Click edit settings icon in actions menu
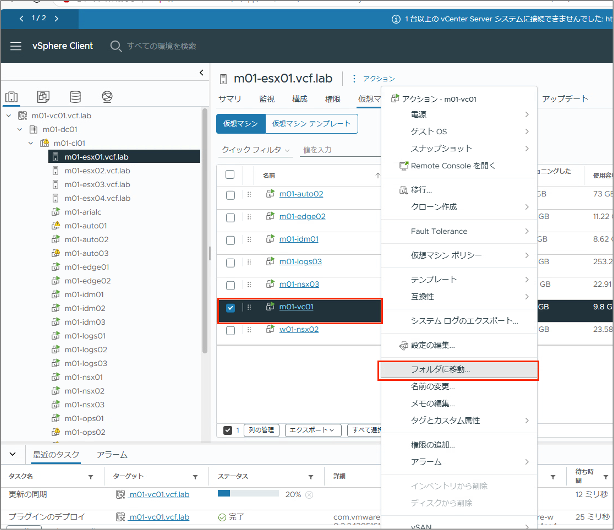The image size is (614, 530). pyautogui.click(x=403, y=345)
